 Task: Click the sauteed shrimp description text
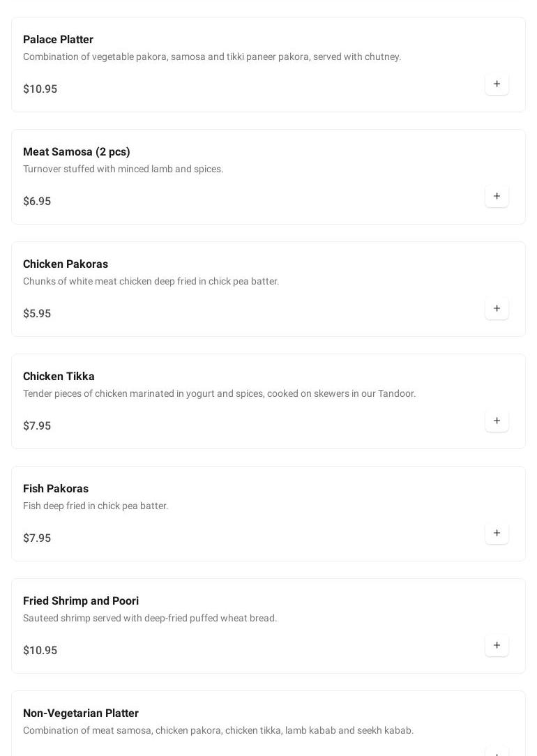(x=150, y=619)
